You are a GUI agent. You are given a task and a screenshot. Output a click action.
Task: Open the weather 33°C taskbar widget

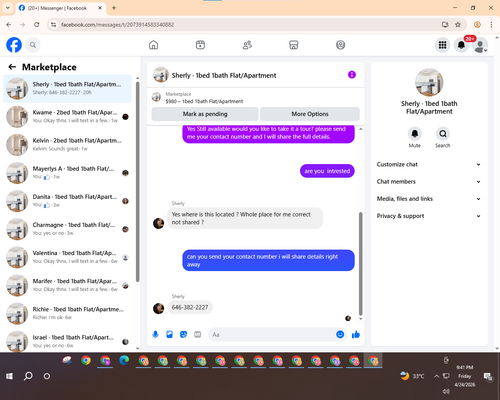coord(413,376)
